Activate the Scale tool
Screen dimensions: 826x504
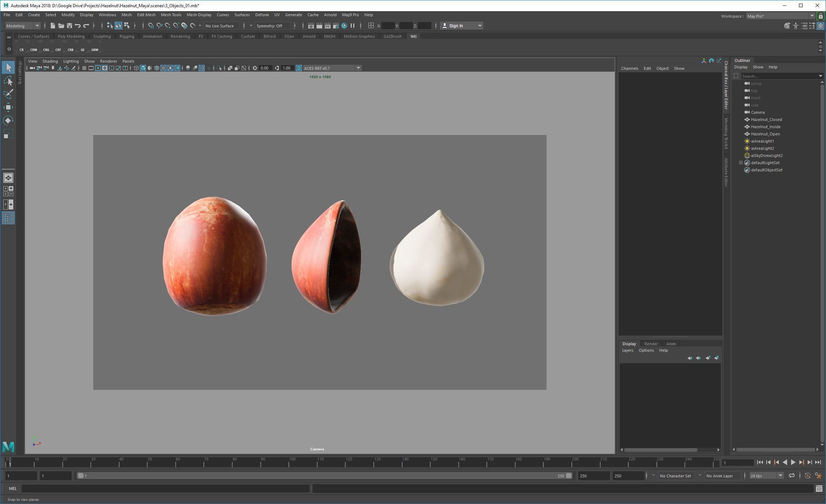pos(8,134)
